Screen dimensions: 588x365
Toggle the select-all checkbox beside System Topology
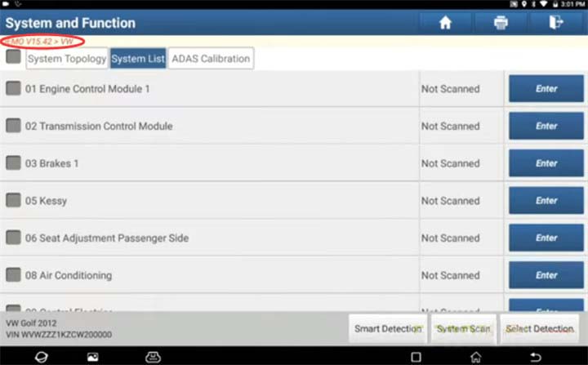click(x=14, y=57)
